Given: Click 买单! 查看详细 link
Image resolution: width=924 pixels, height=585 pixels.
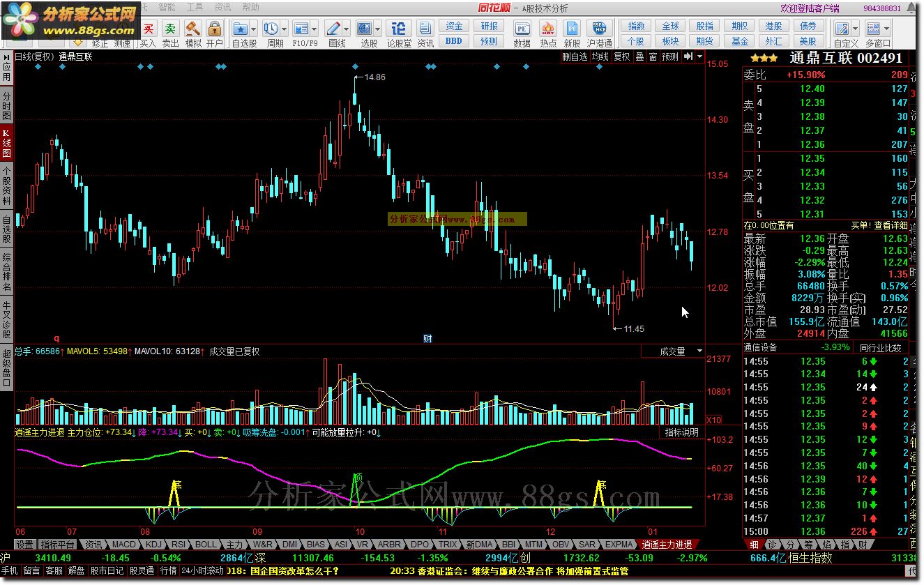Looking at the screenshot, I should coord(879,225).
